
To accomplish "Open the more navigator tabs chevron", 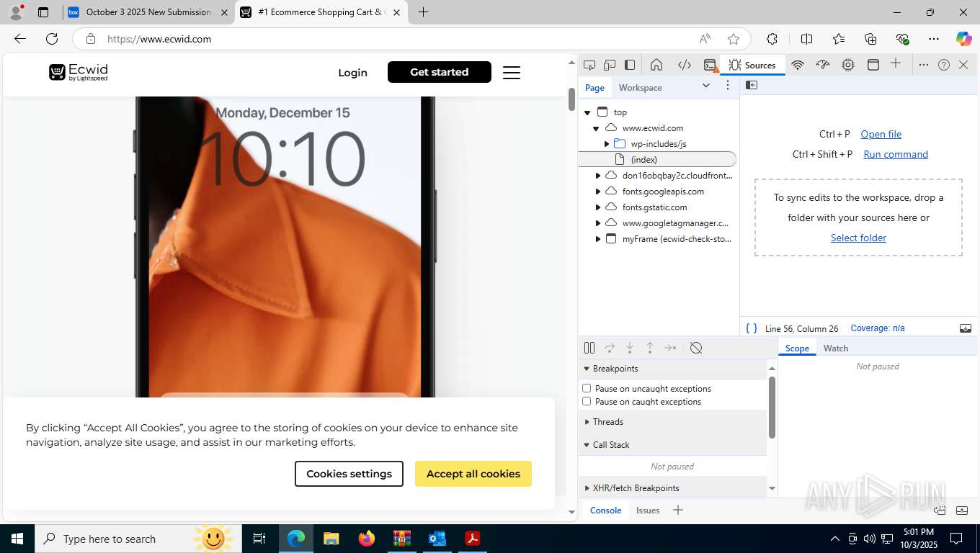I will pyautogui.click(x=706, y=85).
